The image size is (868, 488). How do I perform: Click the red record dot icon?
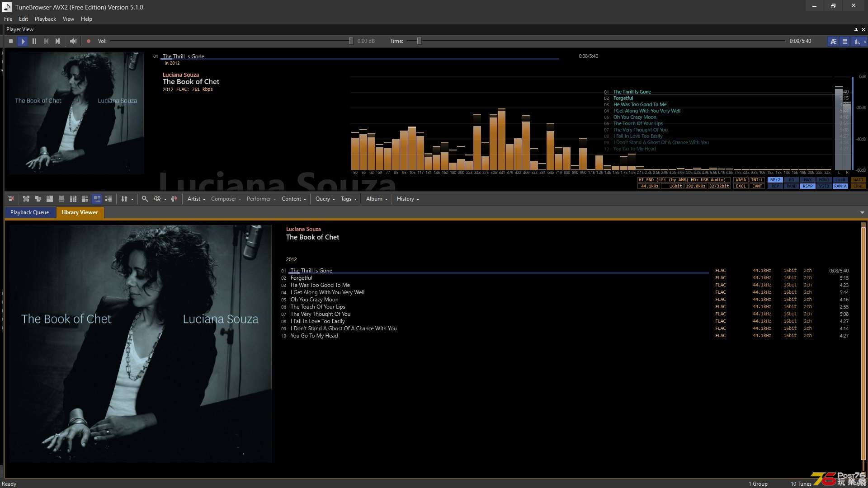(89, 41)
